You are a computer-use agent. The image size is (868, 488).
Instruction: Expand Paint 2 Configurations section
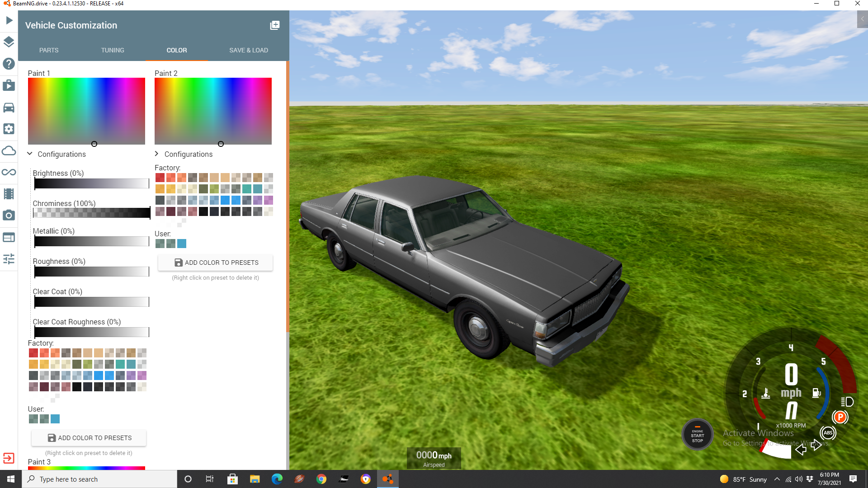coord(183,154)
